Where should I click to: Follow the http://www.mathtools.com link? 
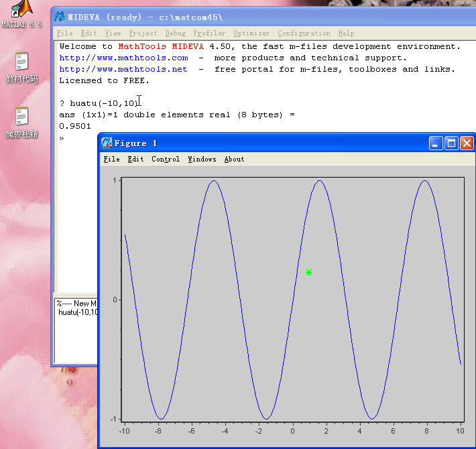[123, 58]
